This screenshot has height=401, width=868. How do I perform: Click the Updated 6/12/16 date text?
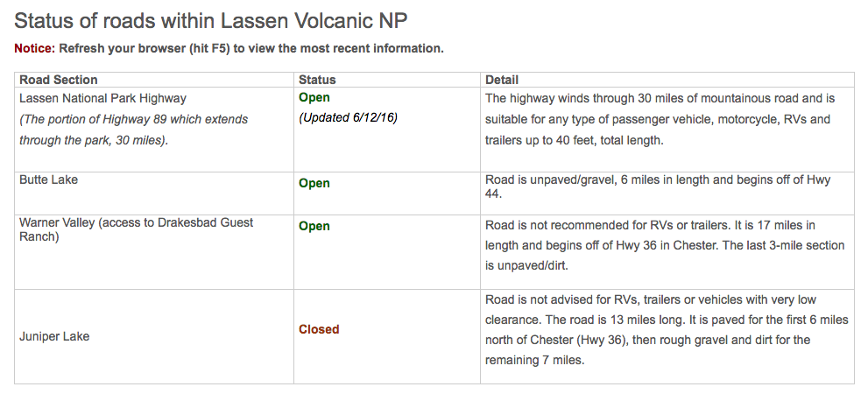[x=349, y=119]
